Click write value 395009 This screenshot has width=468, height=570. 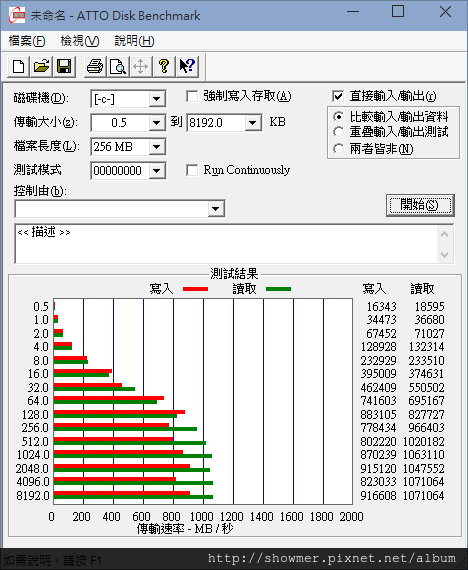[x=378, y=374]
